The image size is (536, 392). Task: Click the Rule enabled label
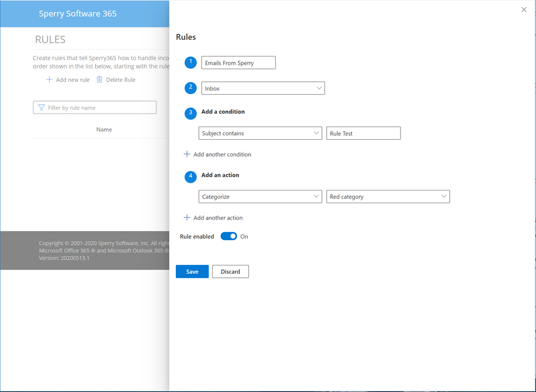[197, 237]
